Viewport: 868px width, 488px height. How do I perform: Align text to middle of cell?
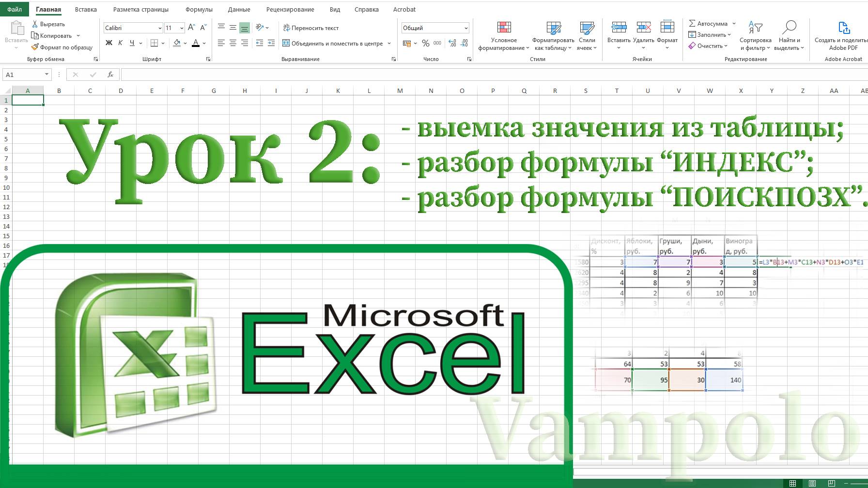[233, 28]
